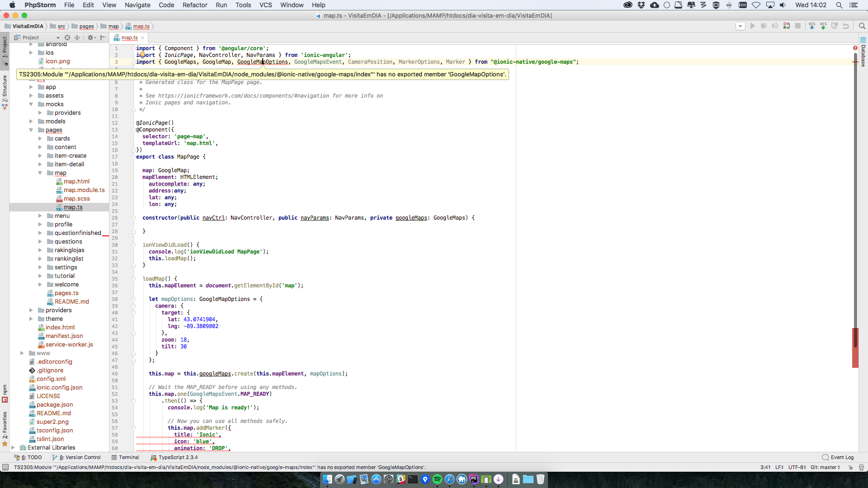Click the Run with Coverage icon
This screenshot has width=868, height=488.
coord(775,26)
